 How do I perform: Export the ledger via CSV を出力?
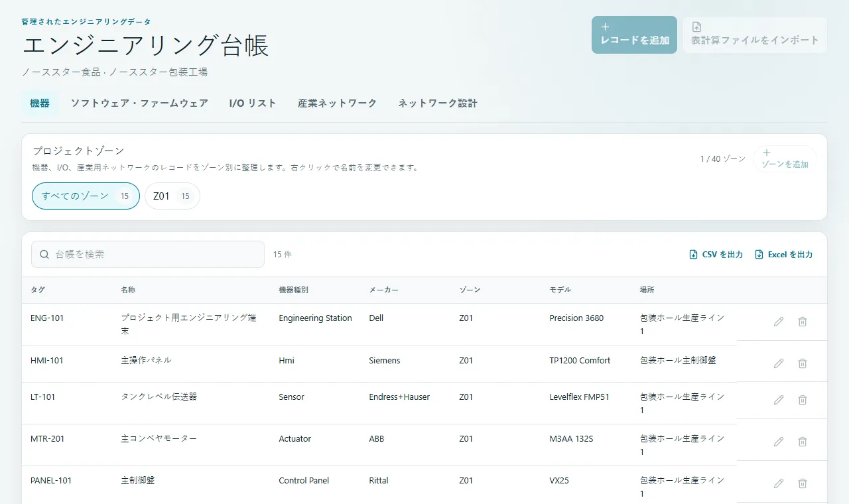pyautogui.click(x=716, y=255)
